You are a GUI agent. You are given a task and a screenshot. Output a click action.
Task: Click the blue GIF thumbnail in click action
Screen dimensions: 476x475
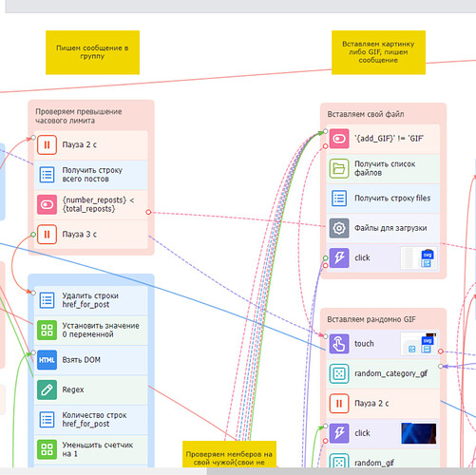click(x=419, y=433)
